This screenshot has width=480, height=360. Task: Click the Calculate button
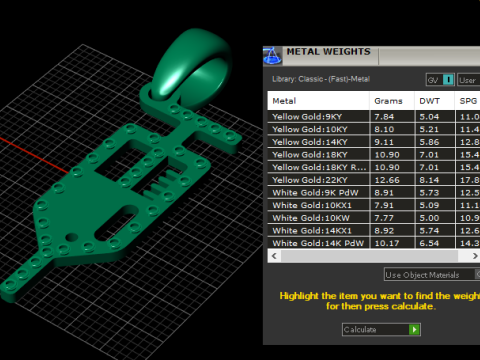pyautogui.click(x=381, y=330)
